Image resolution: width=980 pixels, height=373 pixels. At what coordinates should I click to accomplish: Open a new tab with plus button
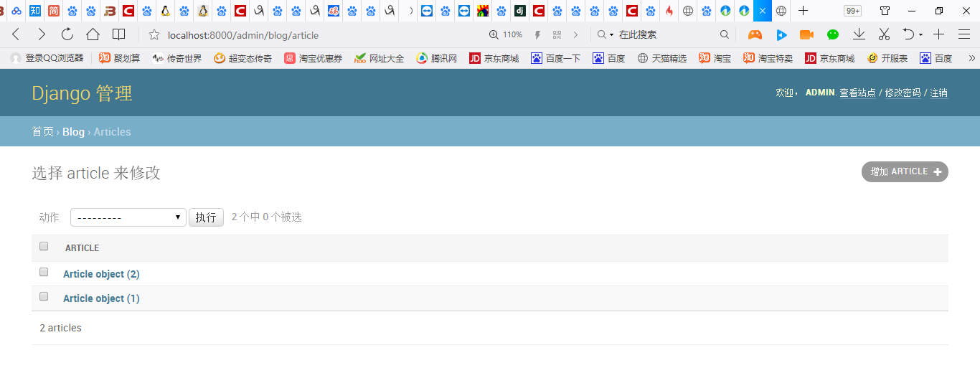pos(804,11)
